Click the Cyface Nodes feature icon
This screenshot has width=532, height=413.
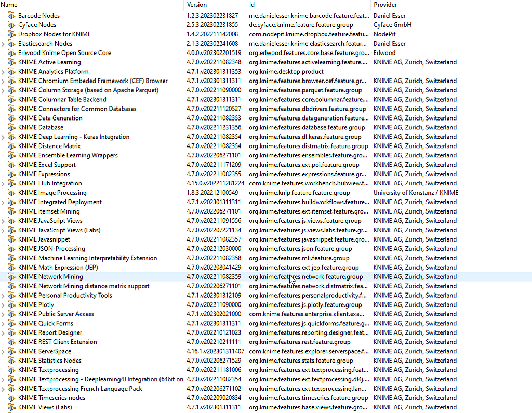coord(11,24)
